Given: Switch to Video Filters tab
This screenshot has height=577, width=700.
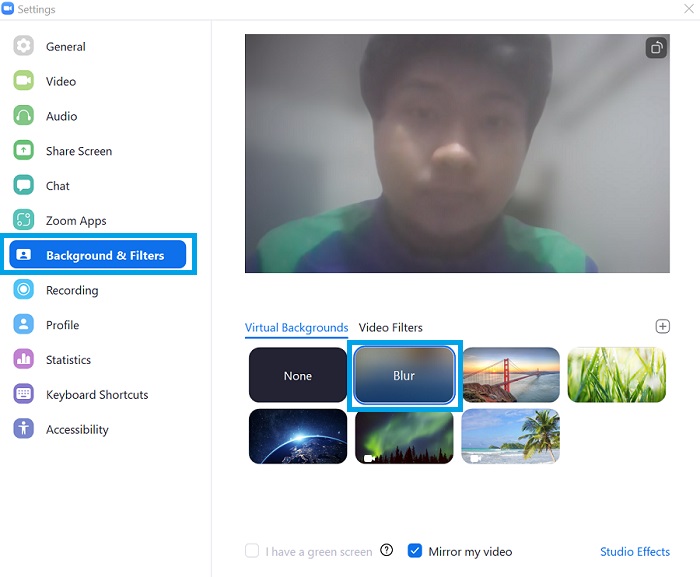Looking at the screenshot, I should click(x=391, y=328).
